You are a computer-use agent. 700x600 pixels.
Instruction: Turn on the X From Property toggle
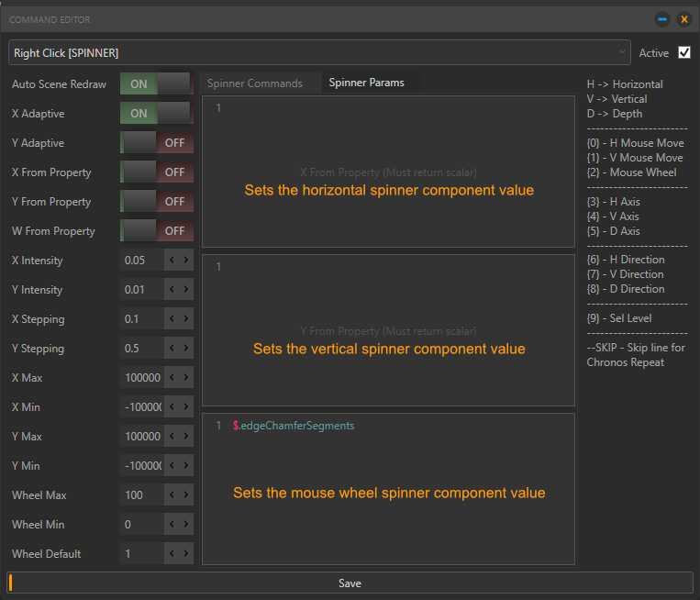[156, 172]
